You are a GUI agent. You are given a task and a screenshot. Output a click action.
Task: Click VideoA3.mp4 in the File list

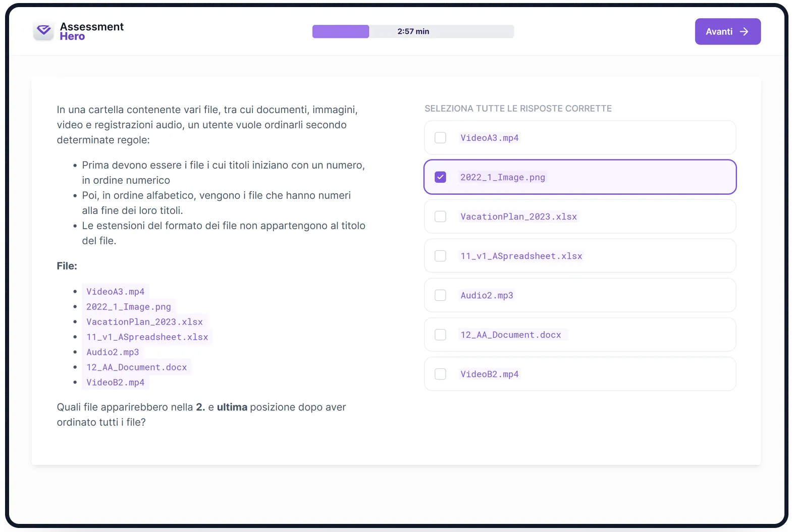click(x=116, y=292)
